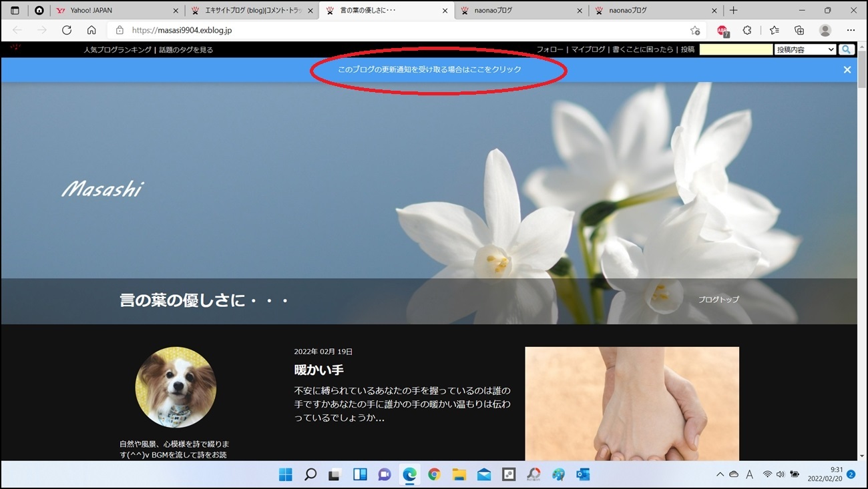The image size is (868, 489).
Task: Add this page to favorites (star icon)
Action: click(695, 30)
